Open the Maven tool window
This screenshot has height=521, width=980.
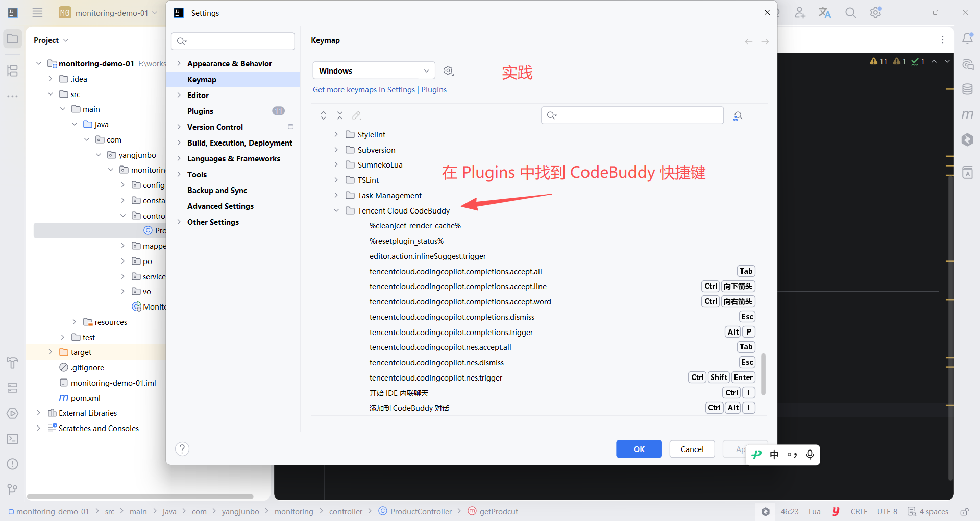point(967,114)
